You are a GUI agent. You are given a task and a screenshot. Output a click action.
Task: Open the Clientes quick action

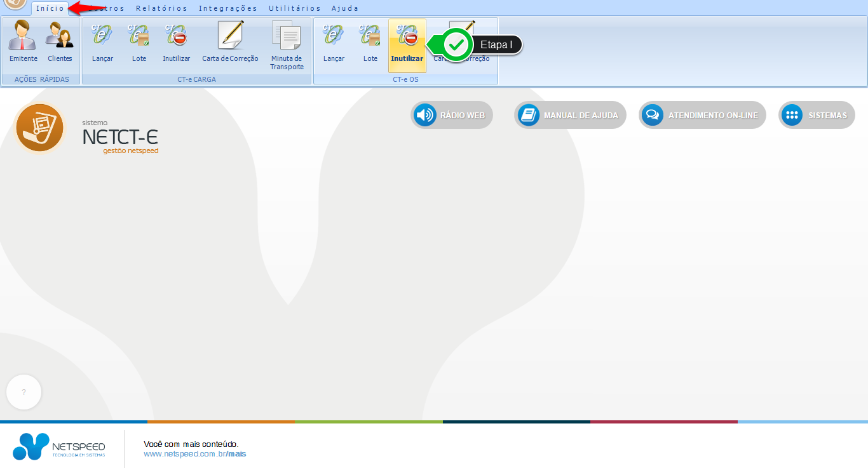coord(60,41)
